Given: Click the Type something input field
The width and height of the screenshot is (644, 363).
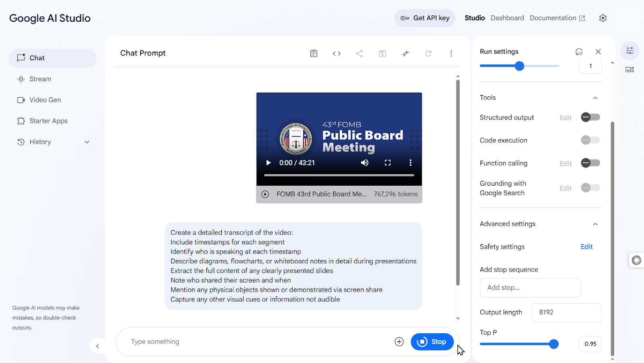Looking at the screenshot, I should pos(258,342).
